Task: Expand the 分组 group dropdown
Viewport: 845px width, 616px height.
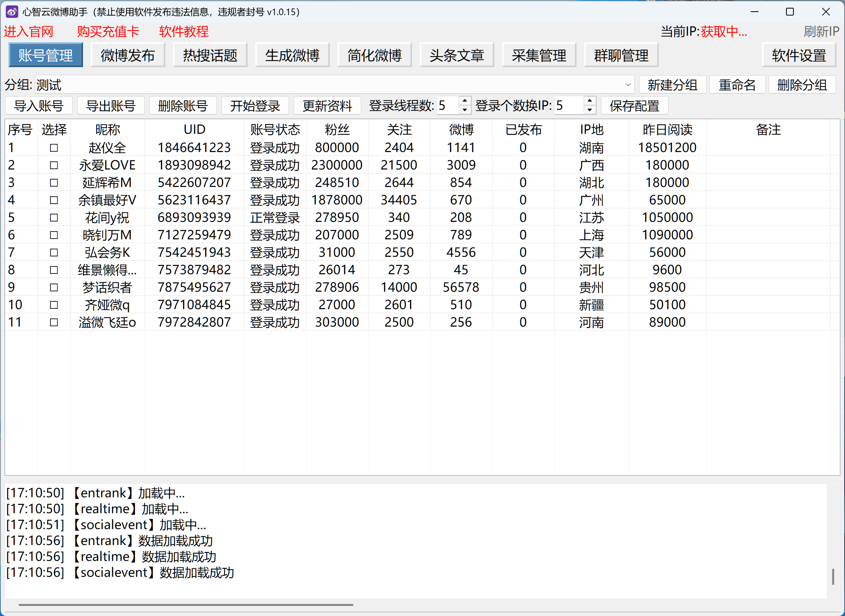Action: 628,85
